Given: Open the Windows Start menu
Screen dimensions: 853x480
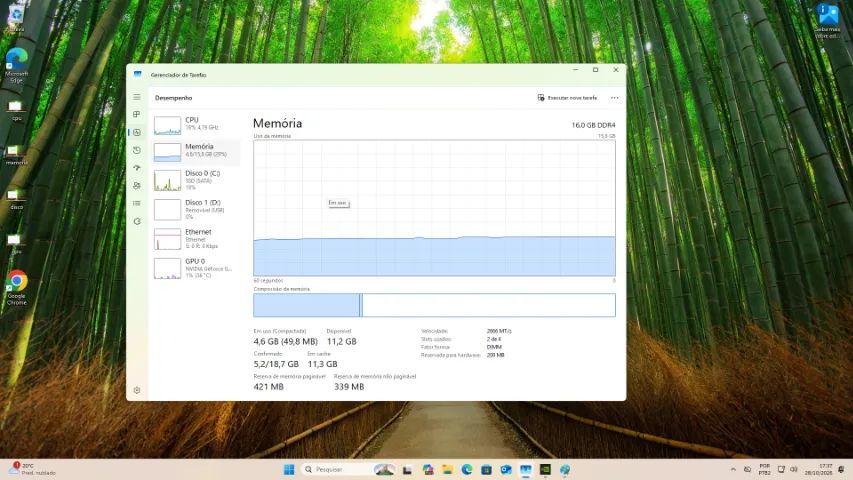Looking at the screenshot, I should point(289,469).
